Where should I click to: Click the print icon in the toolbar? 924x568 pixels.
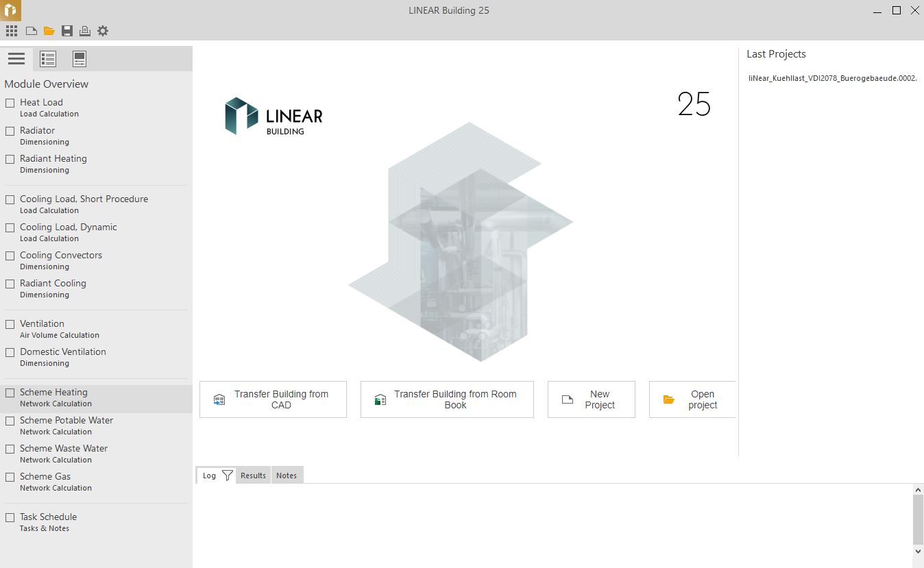85,31
